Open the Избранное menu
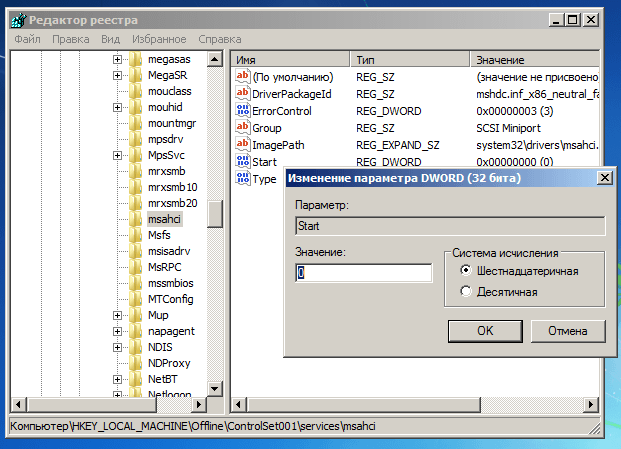The image size is (621, 449). click(158, 39)
